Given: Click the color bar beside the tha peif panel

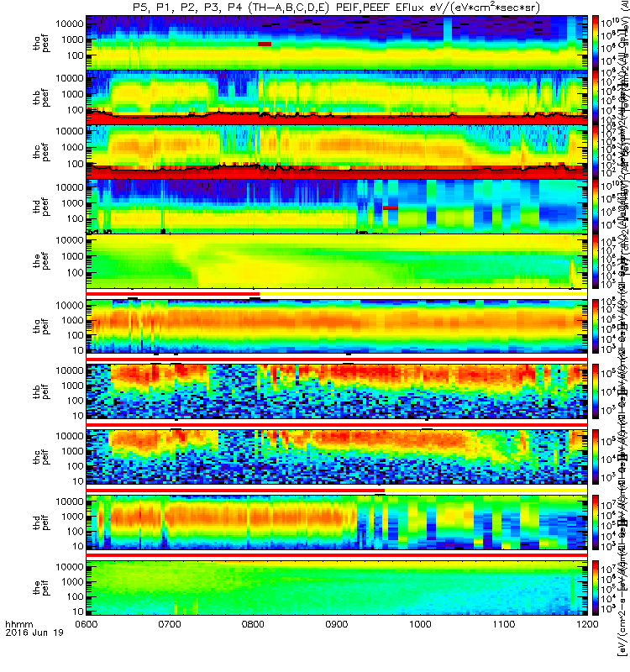Looking at the screenshot, I should click(x=596, y=326).
